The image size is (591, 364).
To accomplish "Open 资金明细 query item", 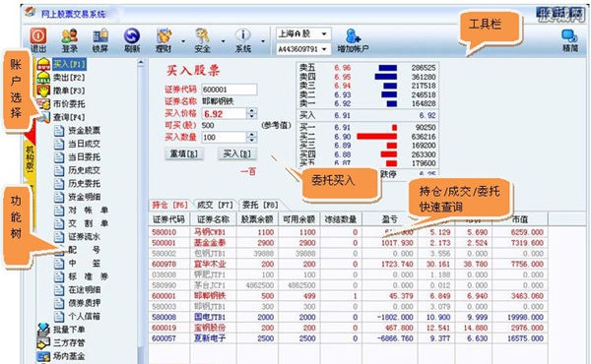I will pos(84,197).
